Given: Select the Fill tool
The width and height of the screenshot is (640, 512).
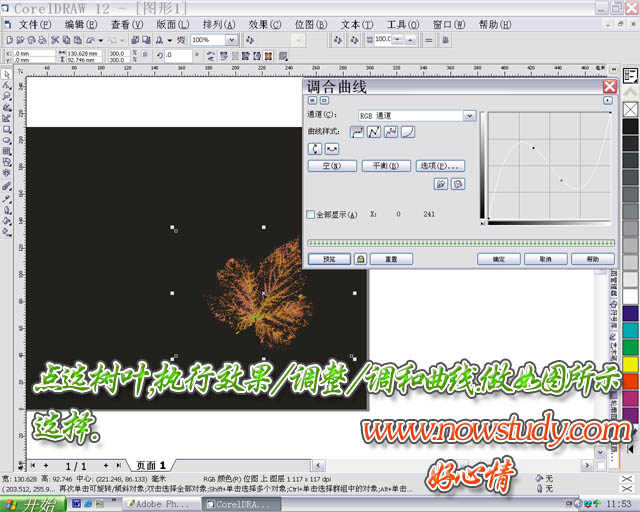Looking at the screenshot, I should tap(7, 221).
